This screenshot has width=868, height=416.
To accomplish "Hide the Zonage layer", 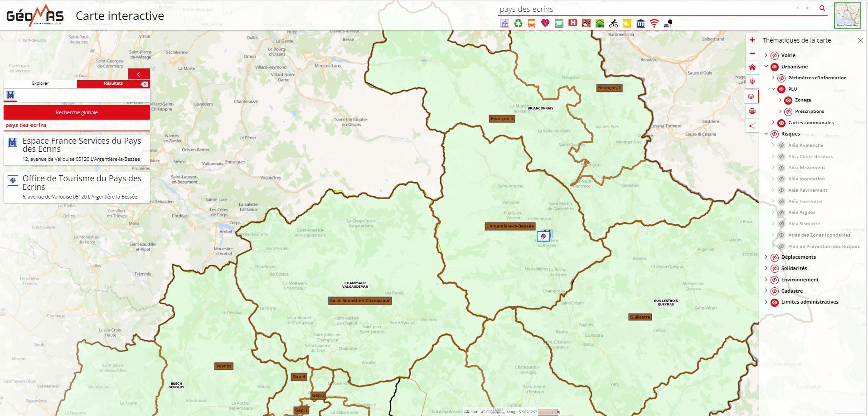I will click(788, 100).
